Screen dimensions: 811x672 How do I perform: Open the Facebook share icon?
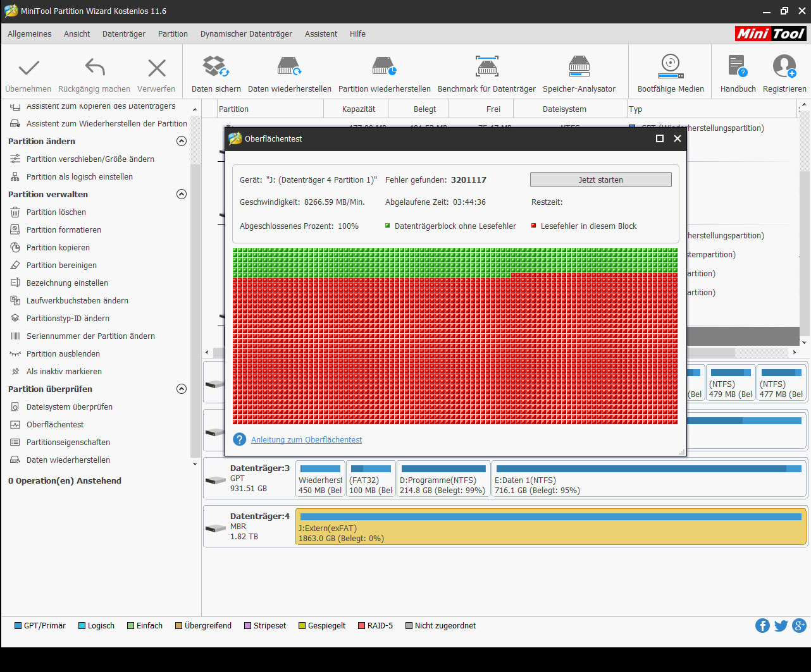(762, 626)
